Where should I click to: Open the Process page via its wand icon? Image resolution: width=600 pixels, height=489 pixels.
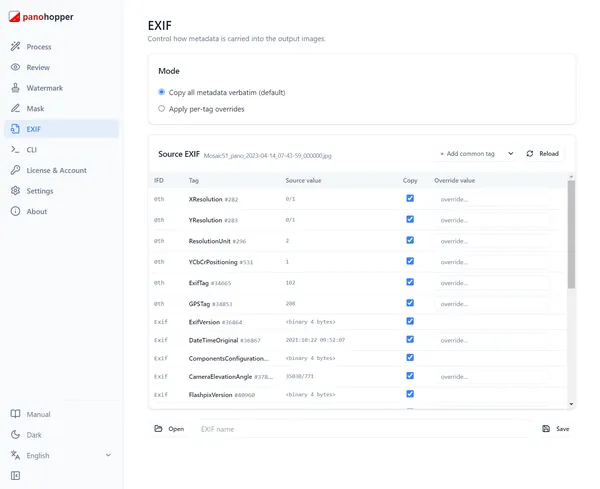(15, 47)
